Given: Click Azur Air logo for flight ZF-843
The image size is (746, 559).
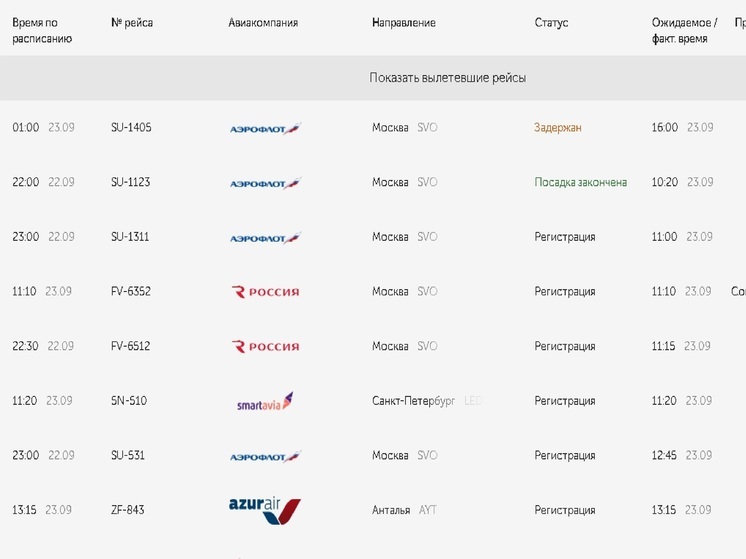Looking at the screenshot, I should [265, 511].
